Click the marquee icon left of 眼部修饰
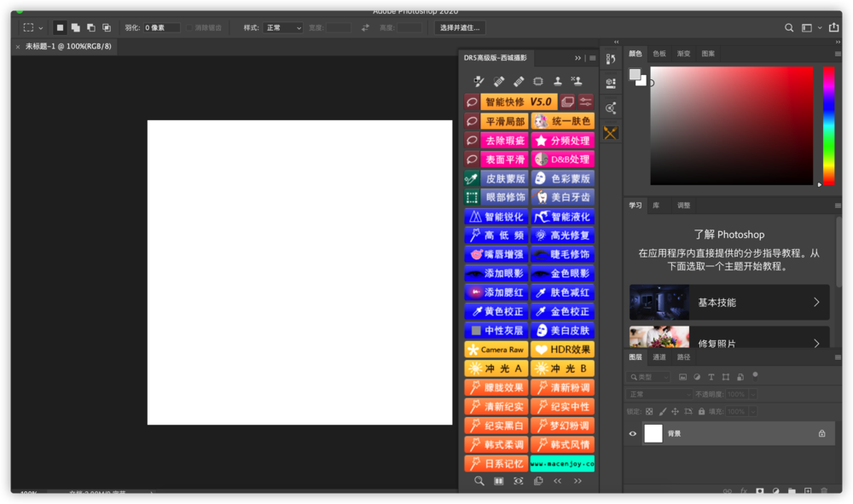 [x=472, y=197]
